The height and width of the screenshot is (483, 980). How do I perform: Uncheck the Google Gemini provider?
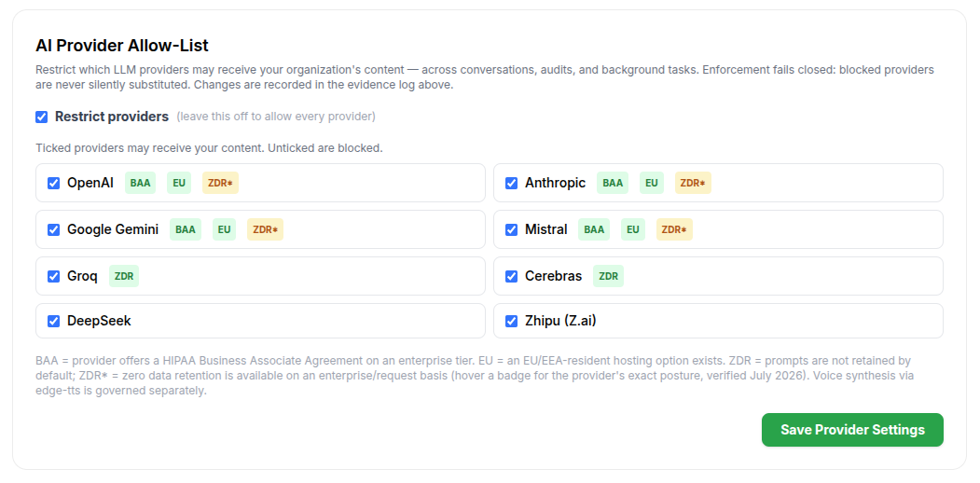(x=54, y=229)
